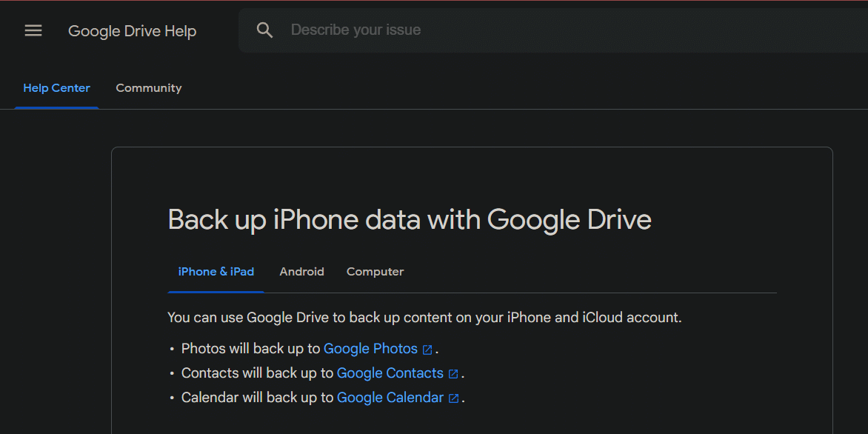Click the external-link icon beside Google Contacts
868x434 pixels.
coord(453,374)
